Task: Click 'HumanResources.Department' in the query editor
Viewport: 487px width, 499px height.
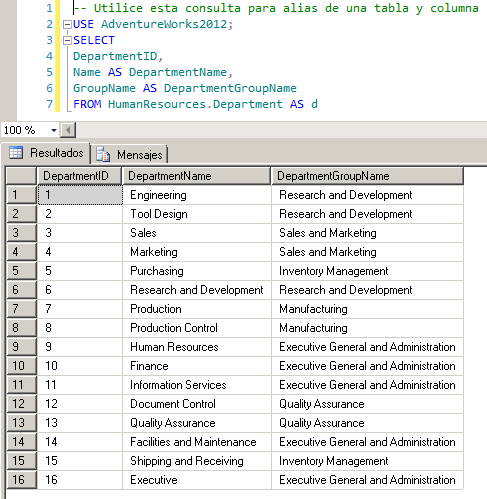Action: [x=195, y=104]
